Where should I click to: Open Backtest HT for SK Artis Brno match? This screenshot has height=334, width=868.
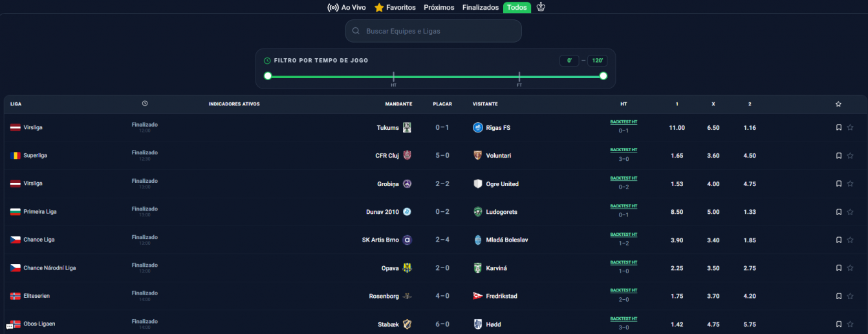[624, 234]
